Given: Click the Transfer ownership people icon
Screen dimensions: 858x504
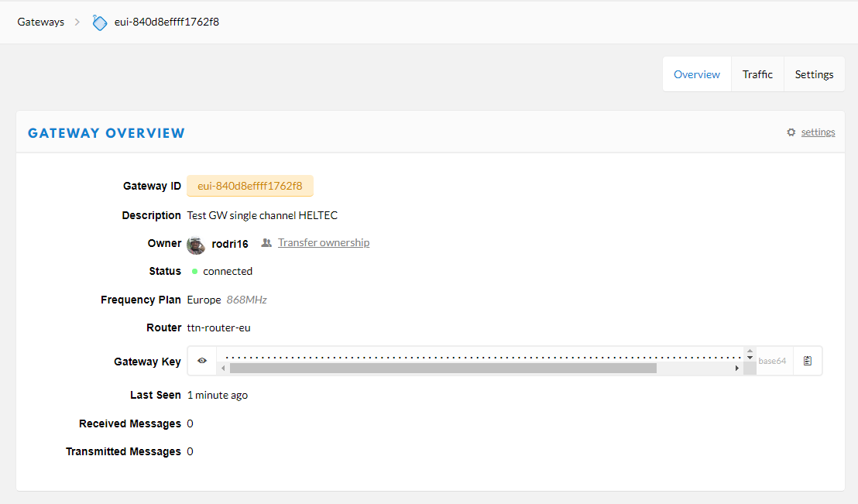Looking at the screenshot, I should tap(266, 243).
